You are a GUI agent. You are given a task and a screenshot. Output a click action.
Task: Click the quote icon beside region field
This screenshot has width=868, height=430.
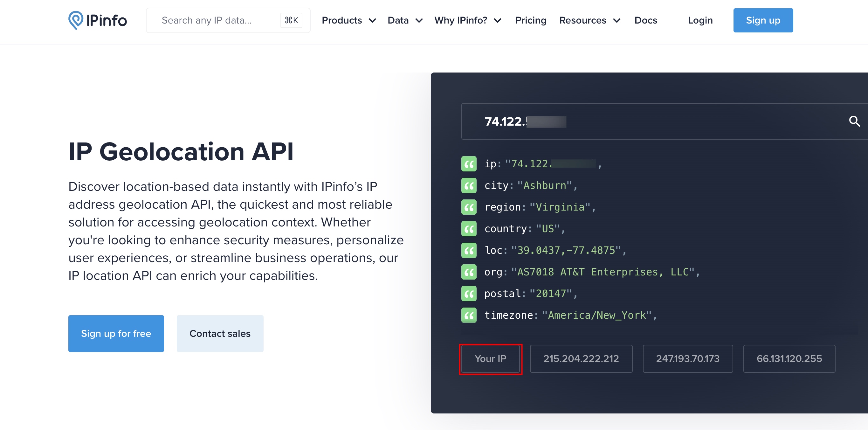[469, 207]
